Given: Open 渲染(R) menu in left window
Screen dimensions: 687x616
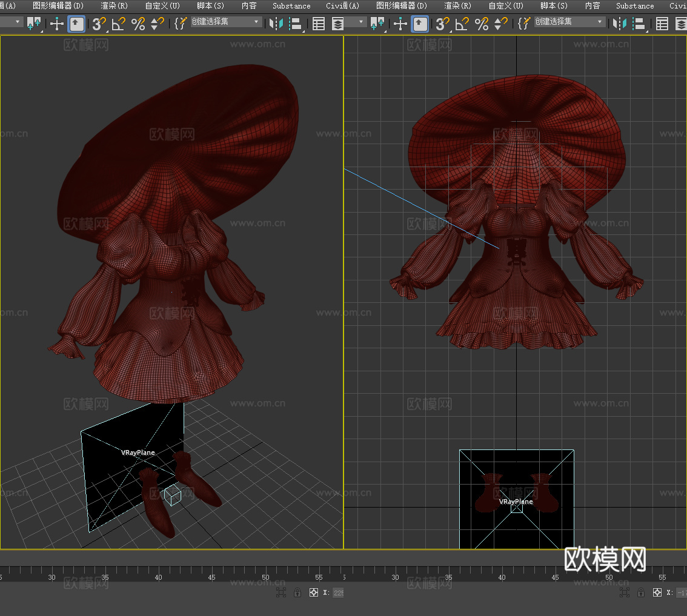Looking at the screenshot, I should click(114, 5).
